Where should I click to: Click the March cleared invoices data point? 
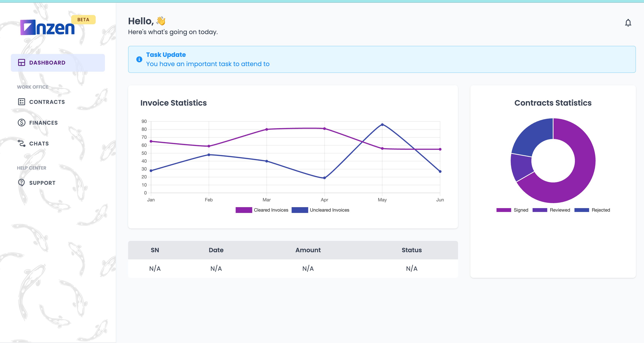pos(266,129)
